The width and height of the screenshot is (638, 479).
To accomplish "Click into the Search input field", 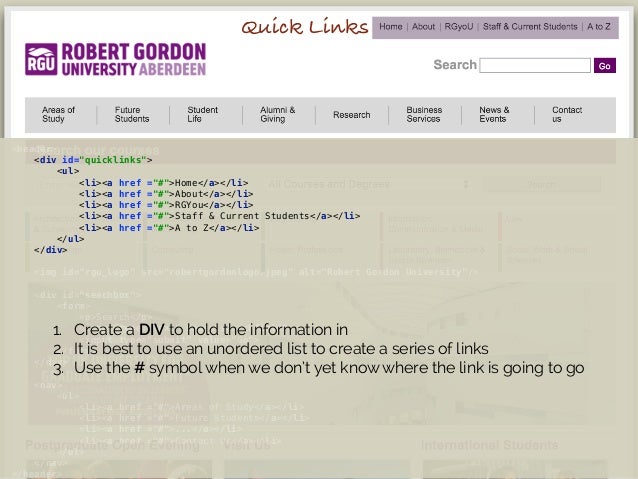I will 535,66.
